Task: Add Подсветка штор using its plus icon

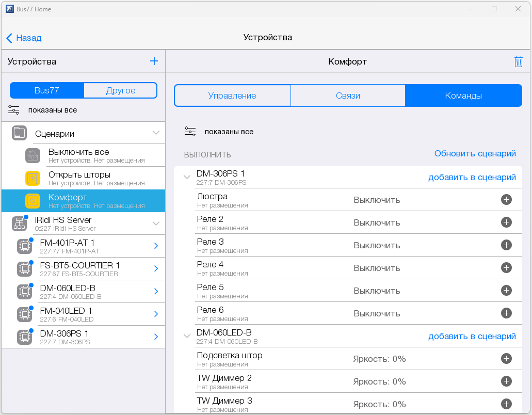Action: coord(506,359)
